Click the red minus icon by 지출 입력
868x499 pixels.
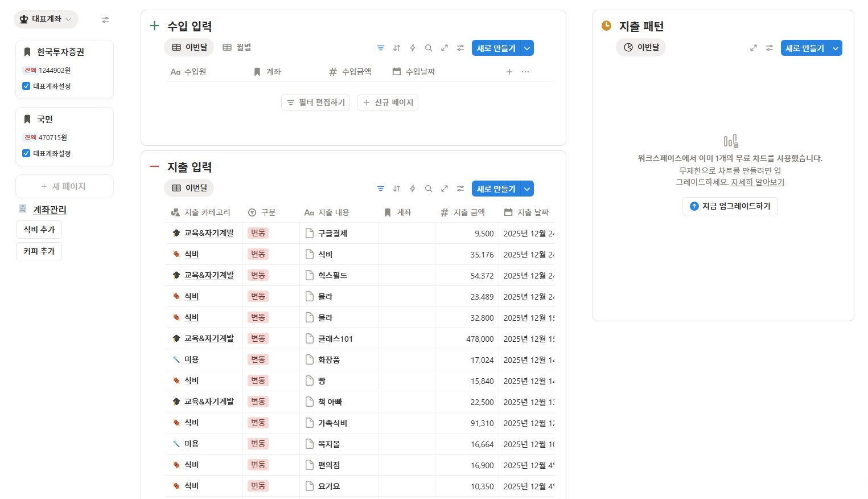point(154,166)
